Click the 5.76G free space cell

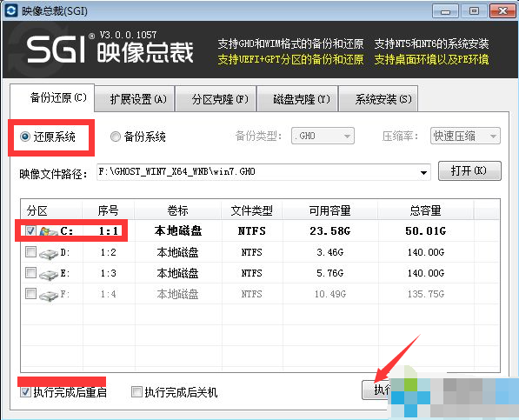tap(330, 273)
